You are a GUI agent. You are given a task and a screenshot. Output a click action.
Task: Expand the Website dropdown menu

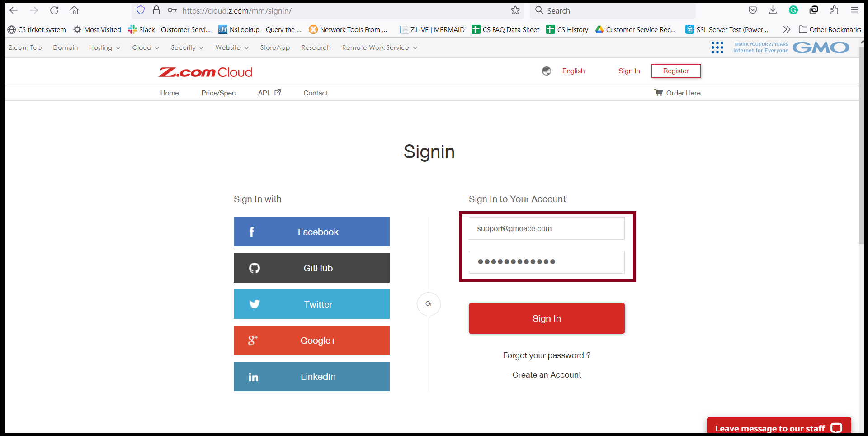(x=232, y=47)
